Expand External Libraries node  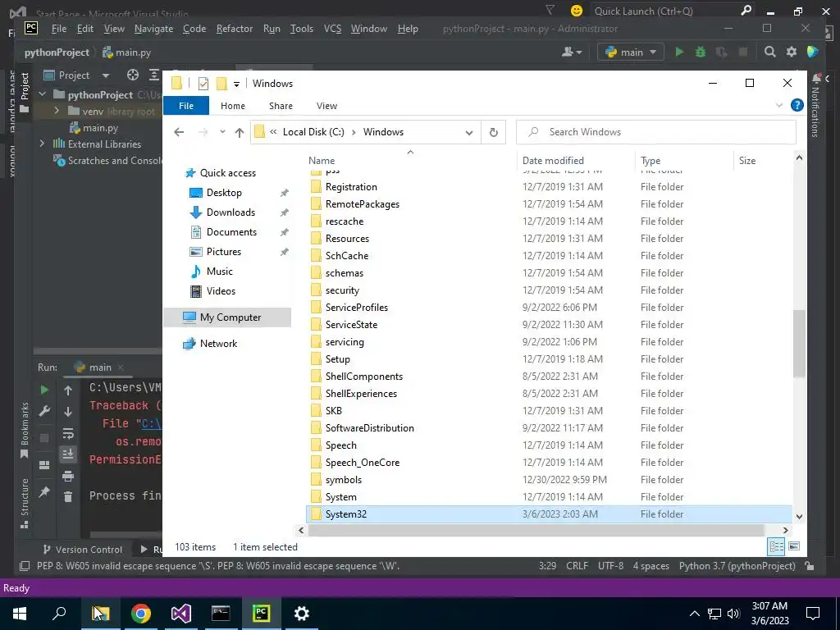click(x=43, y=144)
